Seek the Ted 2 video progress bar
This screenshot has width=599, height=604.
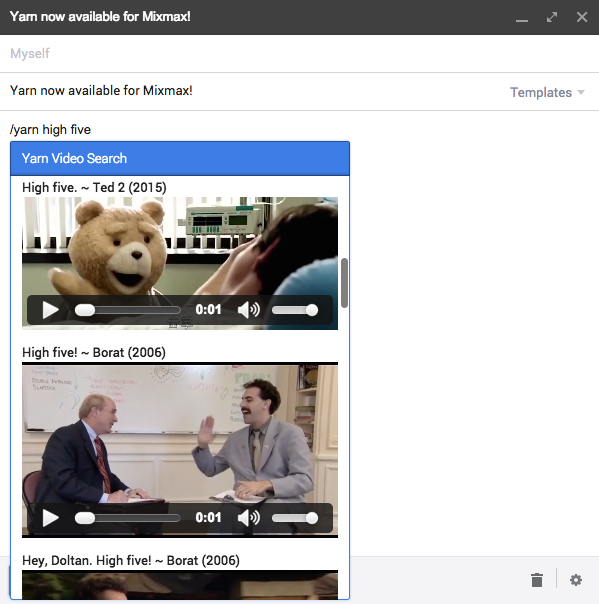point(128,310)
